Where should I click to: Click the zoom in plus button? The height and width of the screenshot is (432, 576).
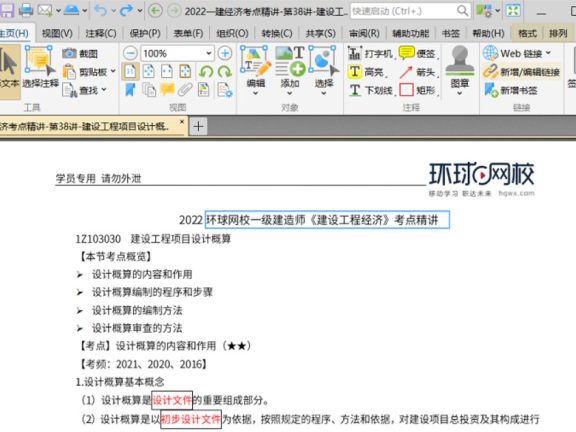tap(224, 54)
